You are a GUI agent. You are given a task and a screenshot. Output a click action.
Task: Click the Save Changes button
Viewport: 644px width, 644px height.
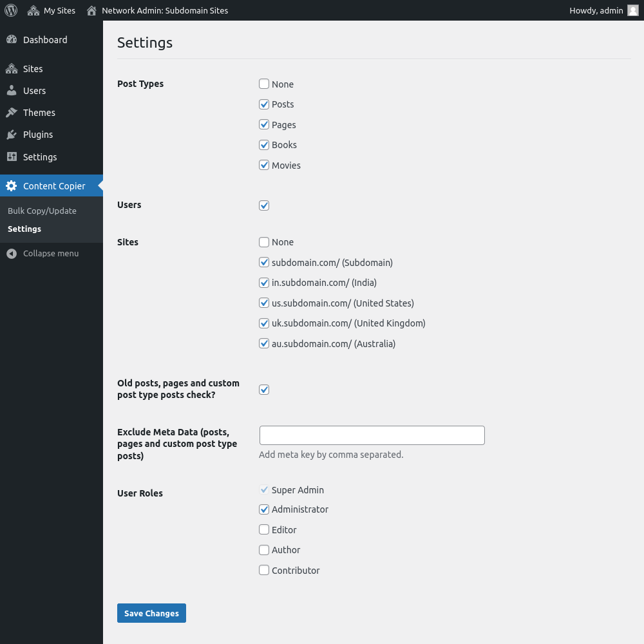tap(151, 613)
